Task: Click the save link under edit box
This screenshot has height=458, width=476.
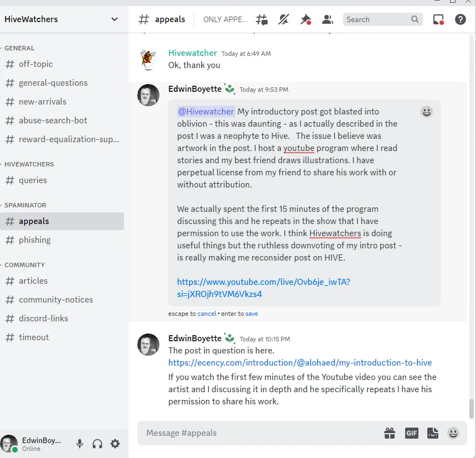Action: click(252, 314)
